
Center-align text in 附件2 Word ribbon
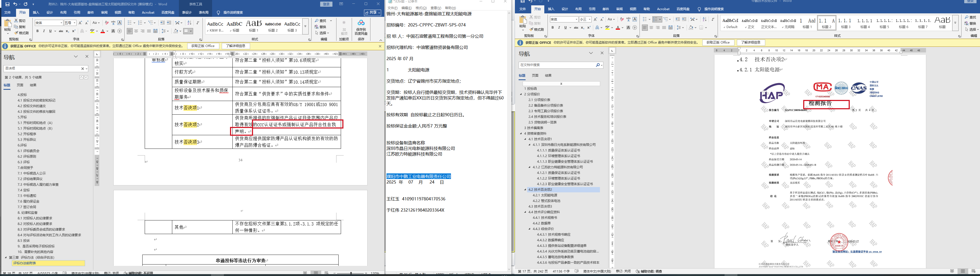pyautogui.click(x=136, y=31)
